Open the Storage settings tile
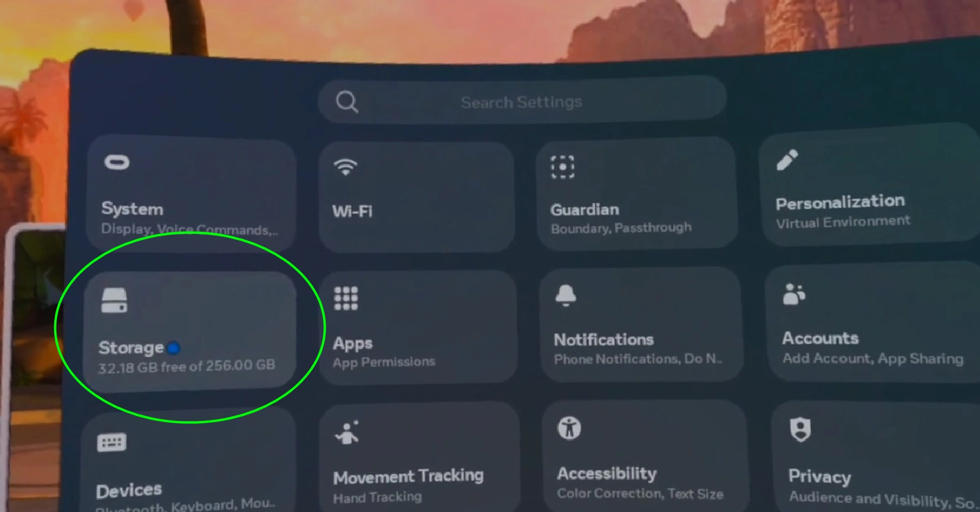 tap(190, 331)
